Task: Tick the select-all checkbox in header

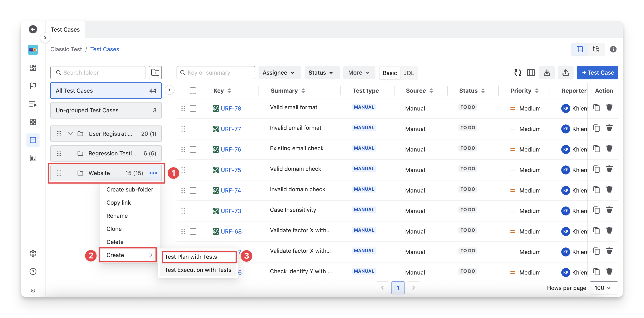Action: 193,91
